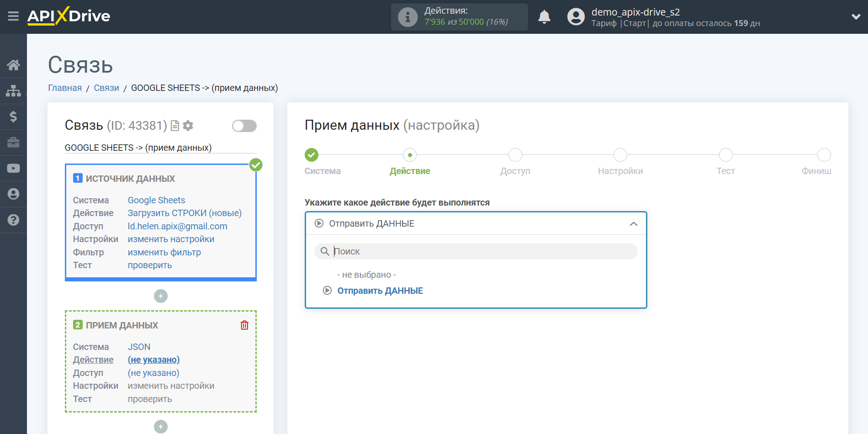Open the connection document icon
Image resolution: width=868 pixels, height=434 pixels.
point(175,126)
